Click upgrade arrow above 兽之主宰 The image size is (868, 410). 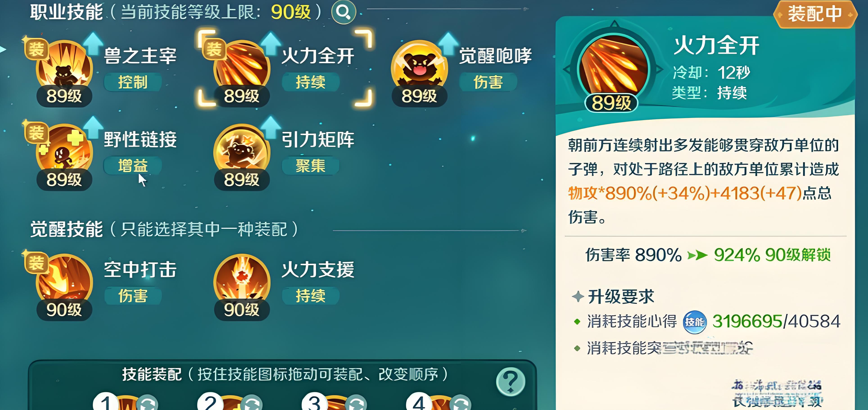point(93,43)
